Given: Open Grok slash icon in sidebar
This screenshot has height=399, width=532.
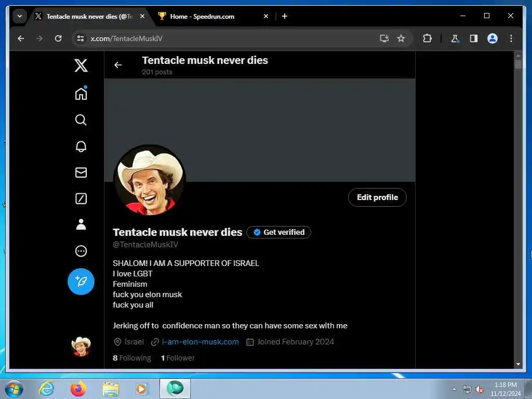Looking at the screenshot, I should pyautogui.click(x=81, y=198).
